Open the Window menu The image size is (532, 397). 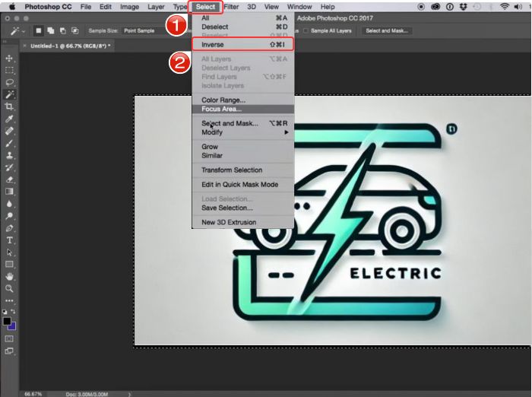coord(299,7)
